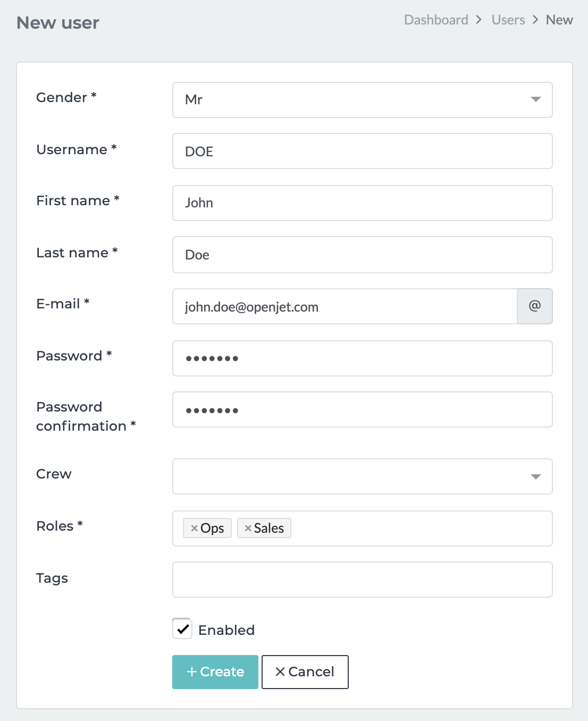Click the @ icon beside the e-mail field
The width and height of the screenshot is (588, 721).
click(535, 306)
